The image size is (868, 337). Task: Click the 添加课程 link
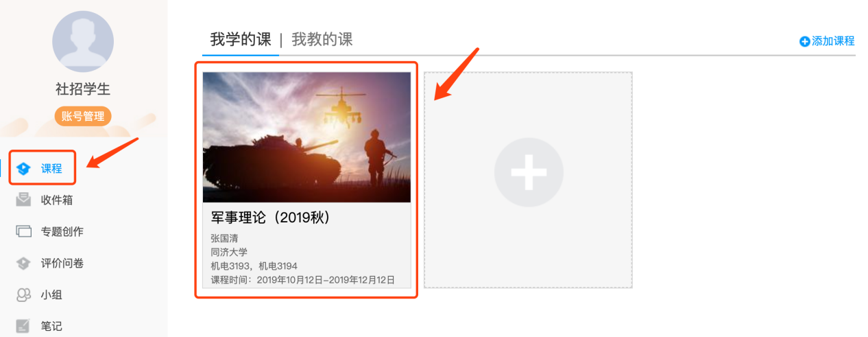coord(833,41)
